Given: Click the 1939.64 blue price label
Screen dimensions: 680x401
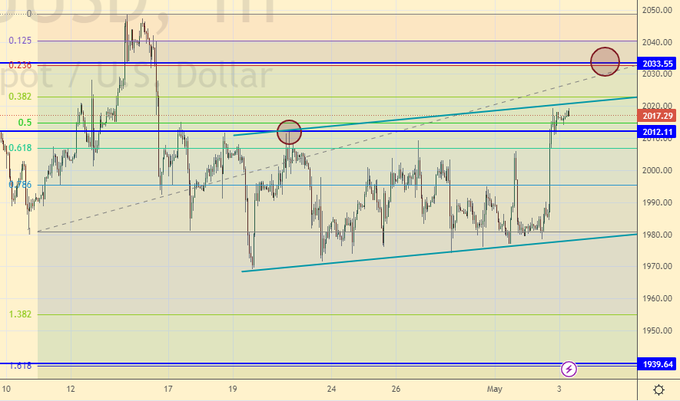Looking at the screenshot, I should [658, 364].
